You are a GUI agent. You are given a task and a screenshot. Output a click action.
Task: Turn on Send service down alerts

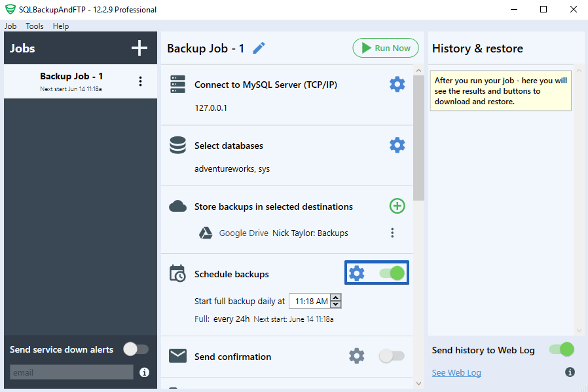point(136,349)
